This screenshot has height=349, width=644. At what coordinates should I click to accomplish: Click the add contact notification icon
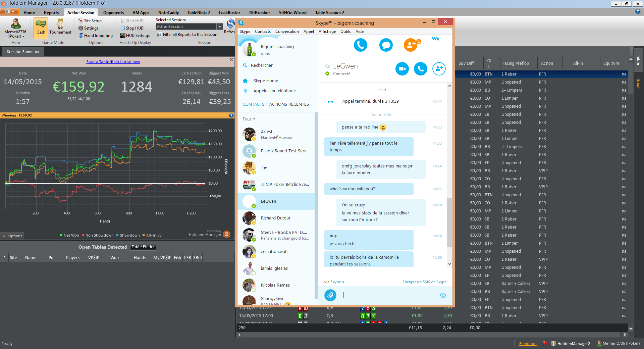coord(411,45)
